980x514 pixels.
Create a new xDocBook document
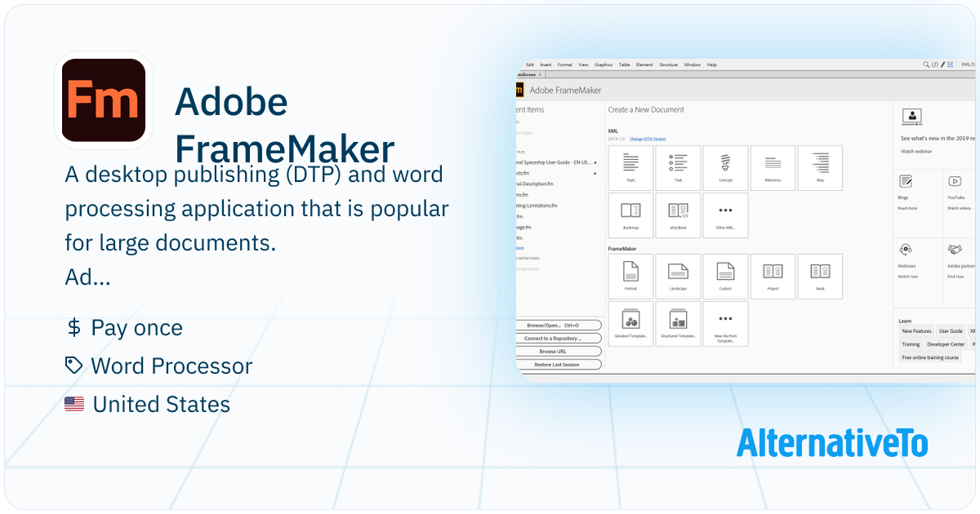(x=678, y=215)
